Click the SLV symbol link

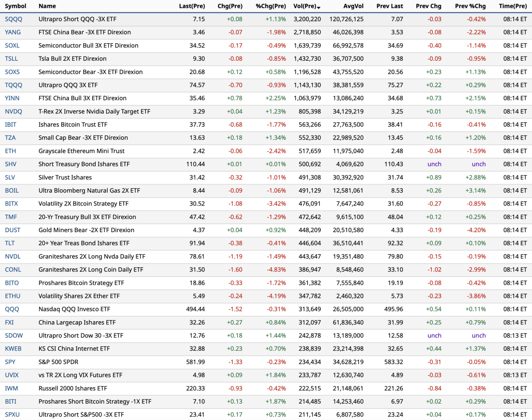[x=11, y=177]
